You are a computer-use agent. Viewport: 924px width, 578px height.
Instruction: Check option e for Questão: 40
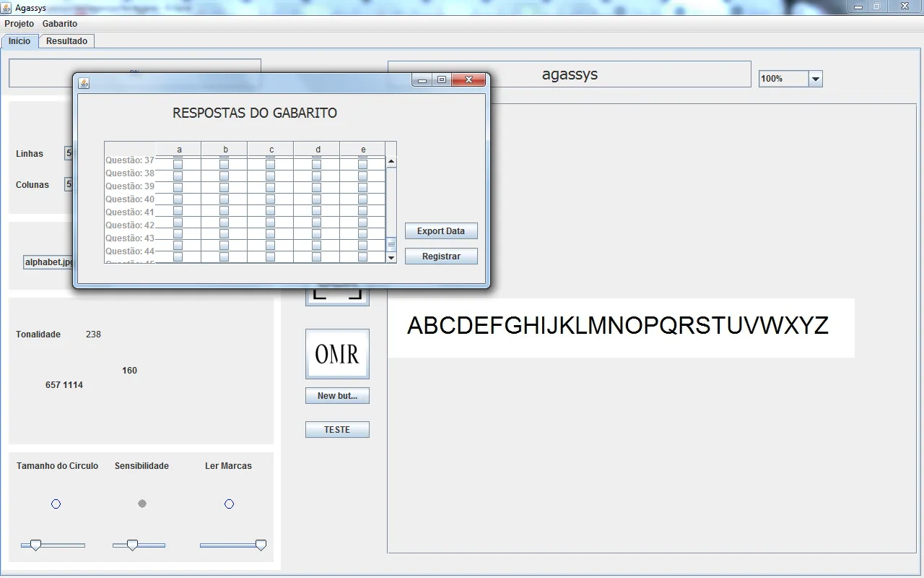point(363,199)
